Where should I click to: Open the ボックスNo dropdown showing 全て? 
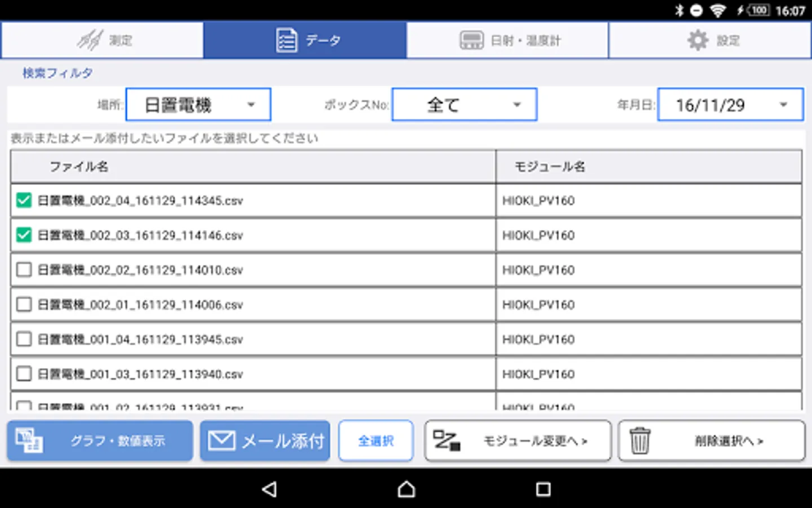coord(465,104)
